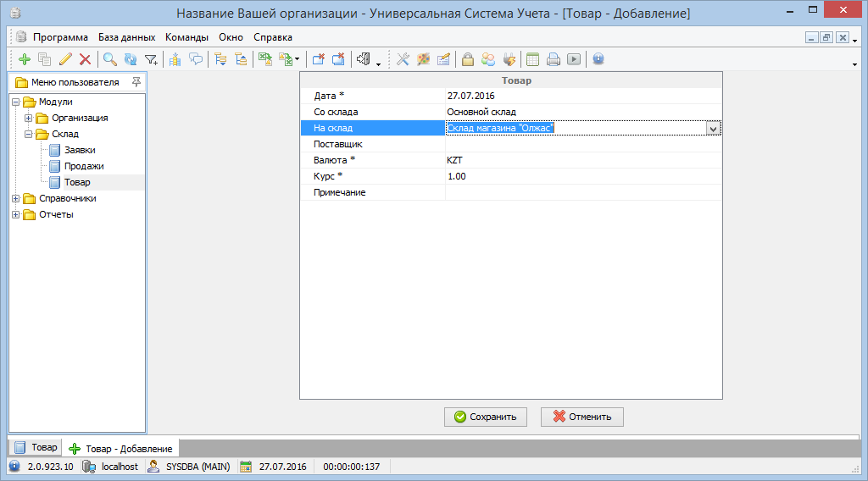The height and width of the screenshot is (481, 868).
Task: Collapse the Модули tree node
Action: pyautogui.click(x=16, y=102)
